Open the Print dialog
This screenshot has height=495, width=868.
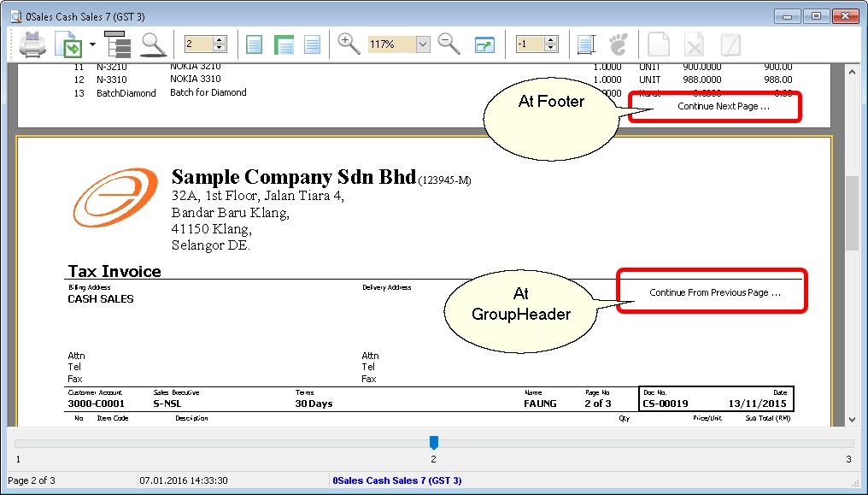tap(32, 44)
